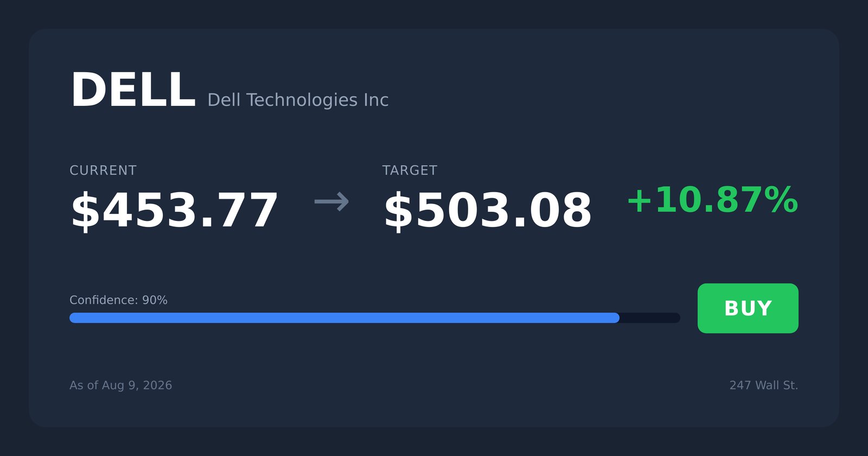
Task: Click the +10.87% upside percentage
Action: click(x=712, y=200)
